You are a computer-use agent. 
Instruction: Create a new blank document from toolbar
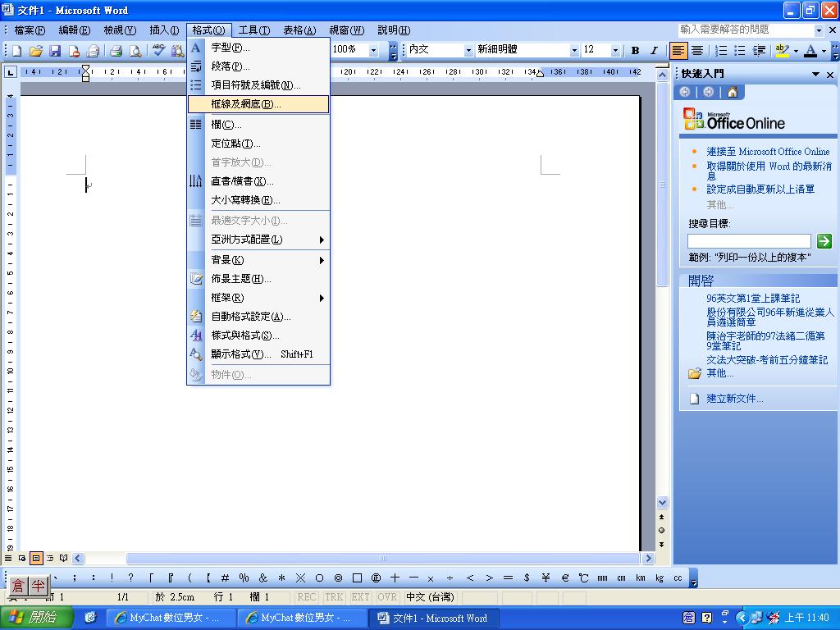coord(17,51)
